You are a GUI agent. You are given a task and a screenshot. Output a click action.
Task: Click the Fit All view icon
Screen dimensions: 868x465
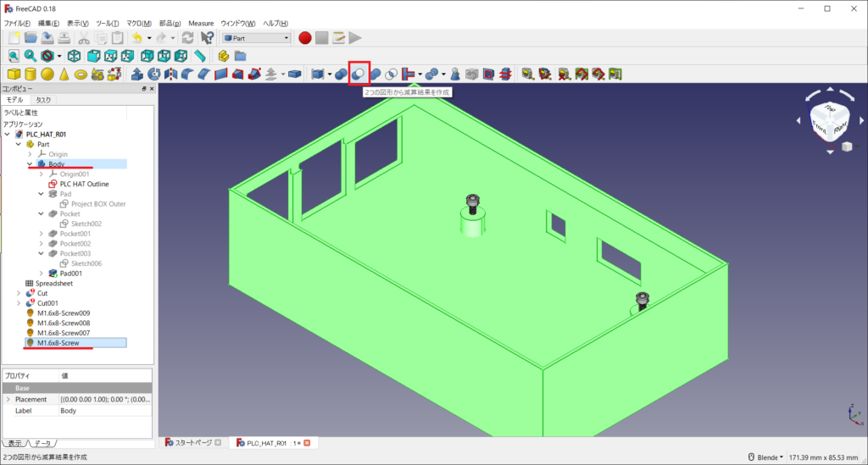pyautogui.click(x=14, y=56)
